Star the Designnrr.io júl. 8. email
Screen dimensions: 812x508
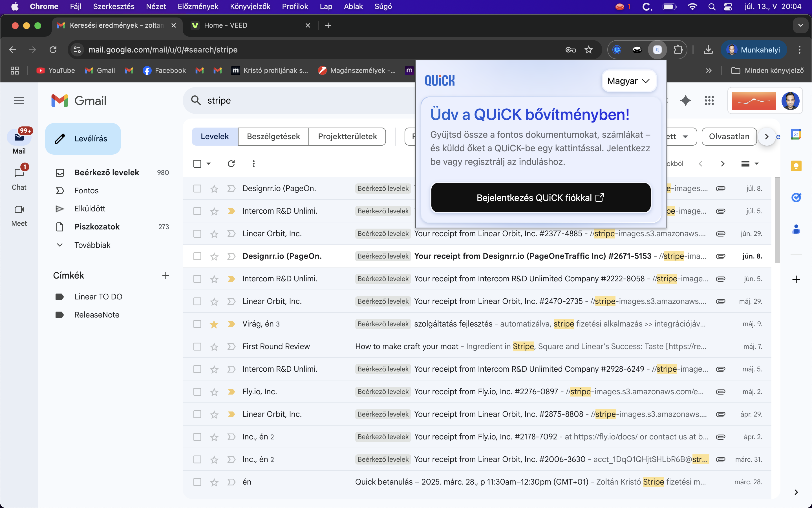click(x=214, y=189)
